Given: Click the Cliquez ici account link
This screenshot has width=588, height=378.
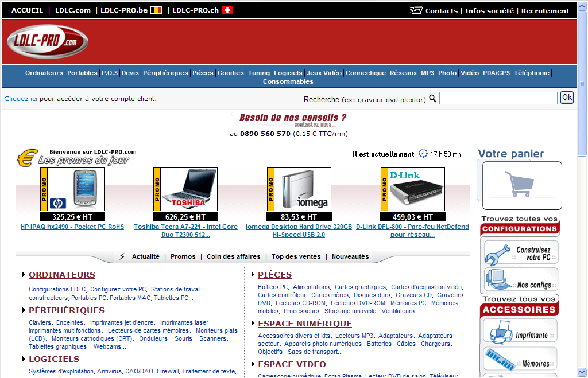Looking at the screenshot, I should [x=21, y=99].
